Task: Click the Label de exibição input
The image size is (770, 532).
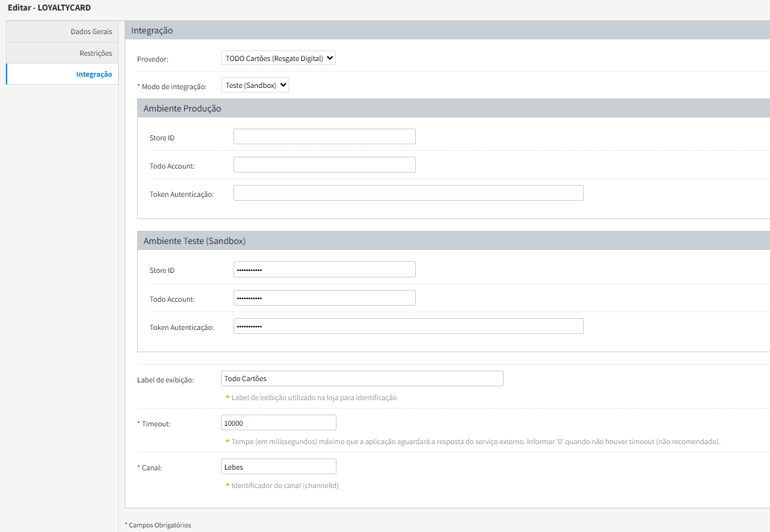Action: [362, 379]
